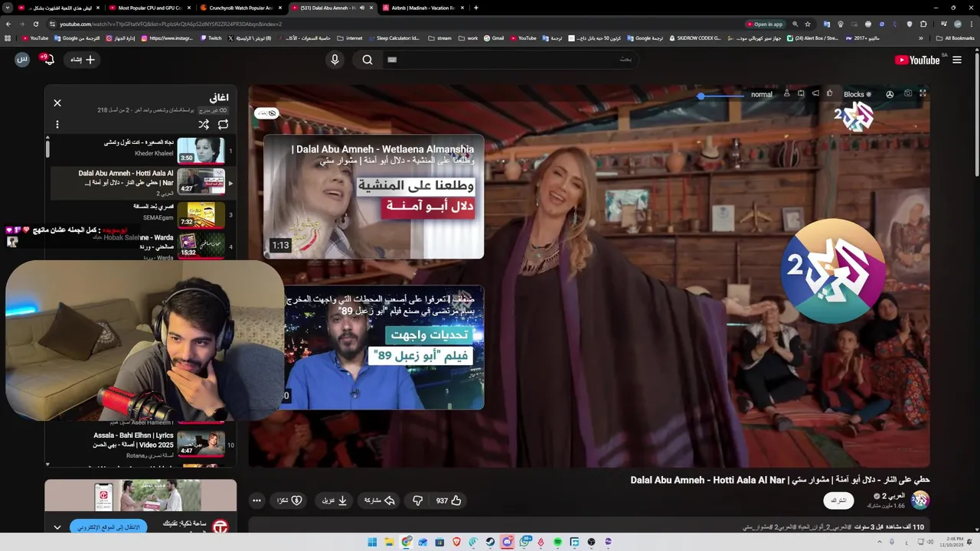The image size is (980, 551).
Task: Play SEMAEgam playlist video 7:32
Action: tap(142, 214)
